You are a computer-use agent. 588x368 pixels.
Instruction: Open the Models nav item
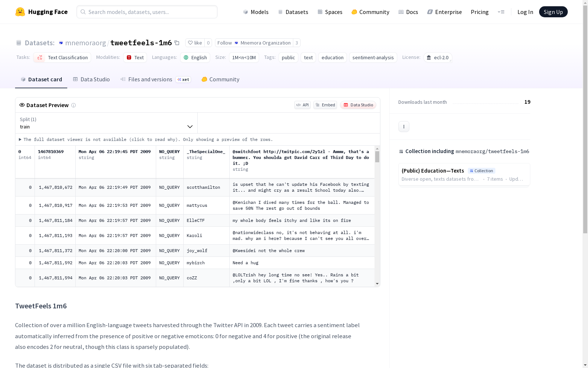point(256,12)
